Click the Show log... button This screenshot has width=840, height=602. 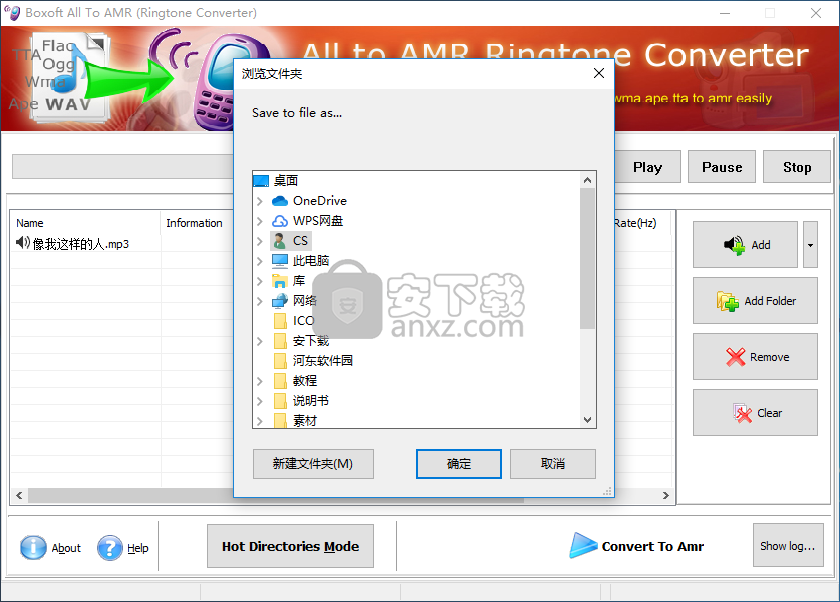(788, 546)
